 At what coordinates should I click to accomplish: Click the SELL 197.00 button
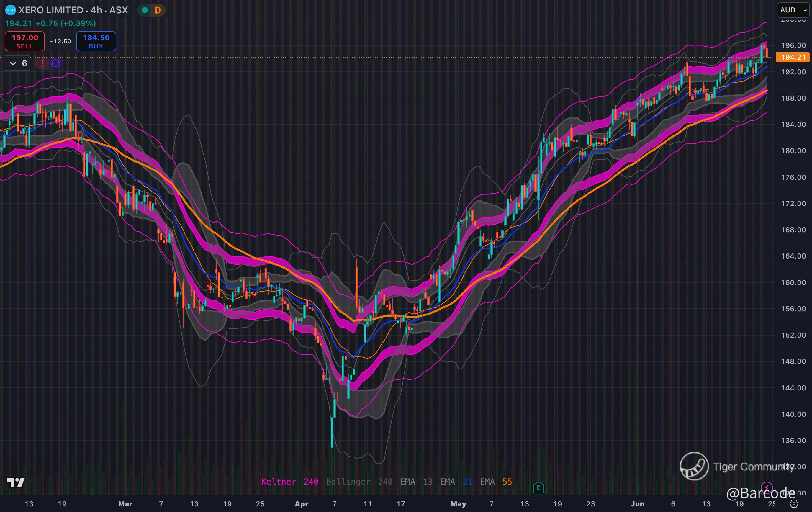tap(24, 42)
